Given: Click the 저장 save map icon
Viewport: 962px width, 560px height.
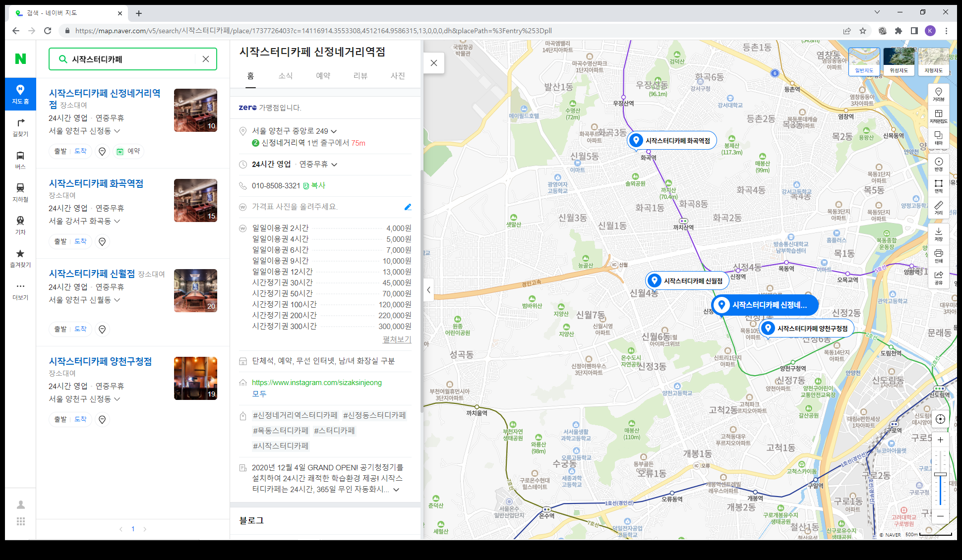Looking at the screenshot, I should point(938,234).
